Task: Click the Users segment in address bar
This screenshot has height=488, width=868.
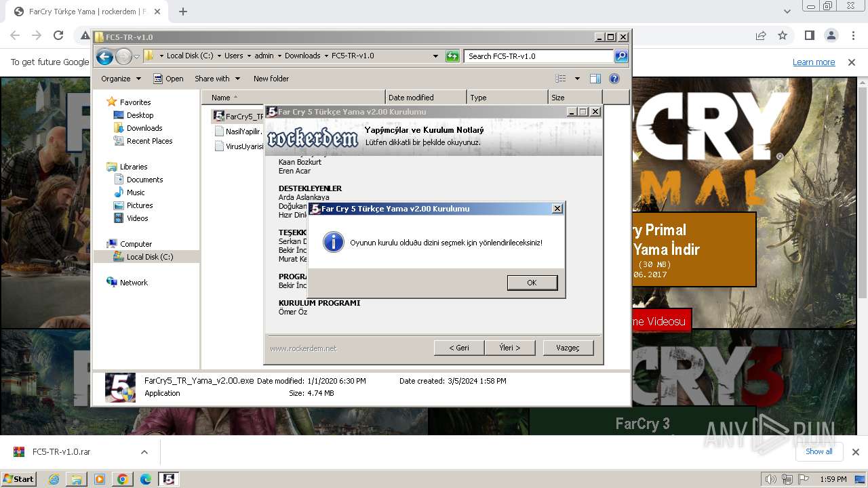Action: [x=233, y=56]
